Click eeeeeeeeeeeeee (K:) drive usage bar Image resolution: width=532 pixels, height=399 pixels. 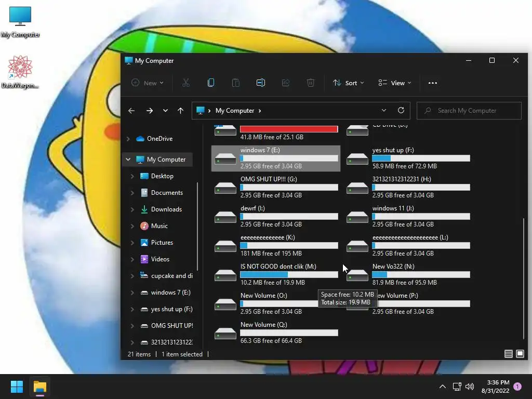coord(289,245)
